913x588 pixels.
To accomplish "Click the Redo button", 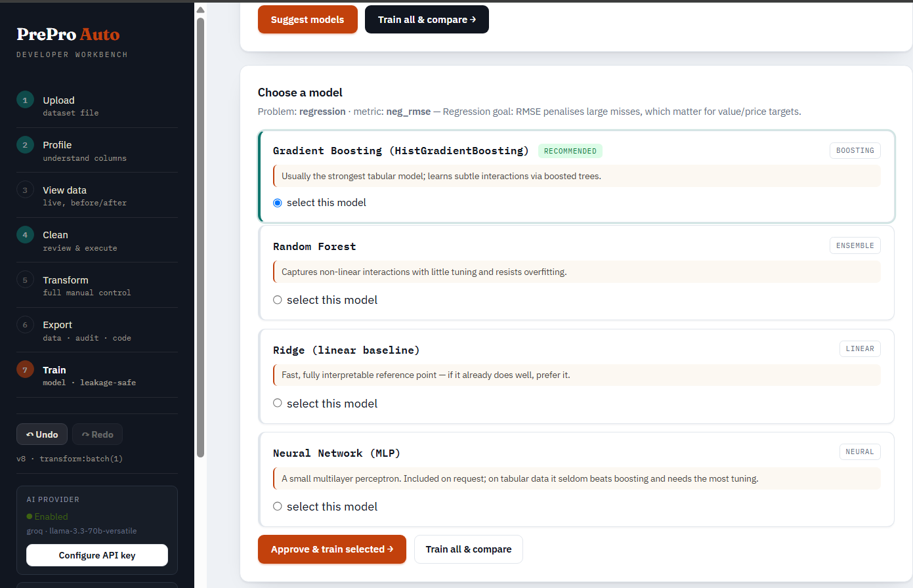I will point(97,434).
